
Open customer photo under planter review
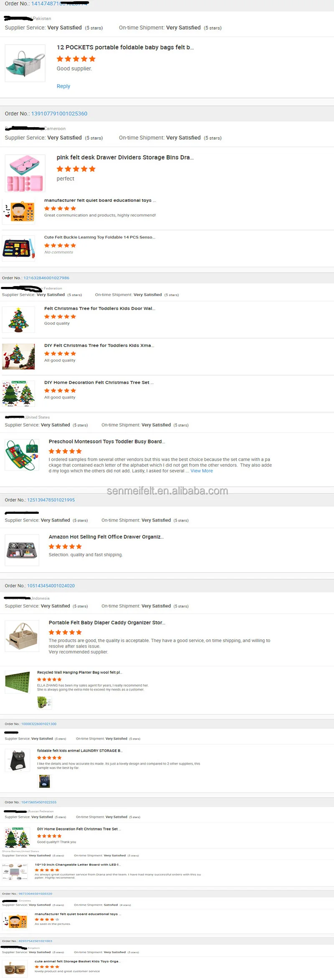44,703
